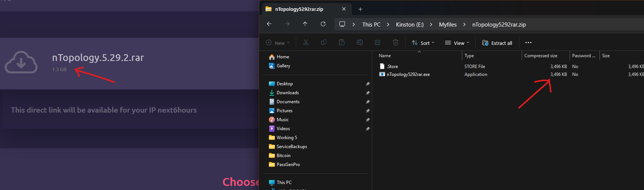This screenshot has width=644, height=190.
Task: Expand chevron before This PC in breadcrumb
Action: tap(354, 25)
